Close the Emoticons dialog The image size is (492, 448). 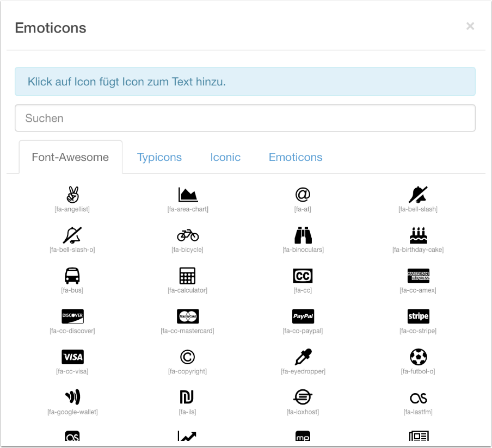[x=470, y=26]
